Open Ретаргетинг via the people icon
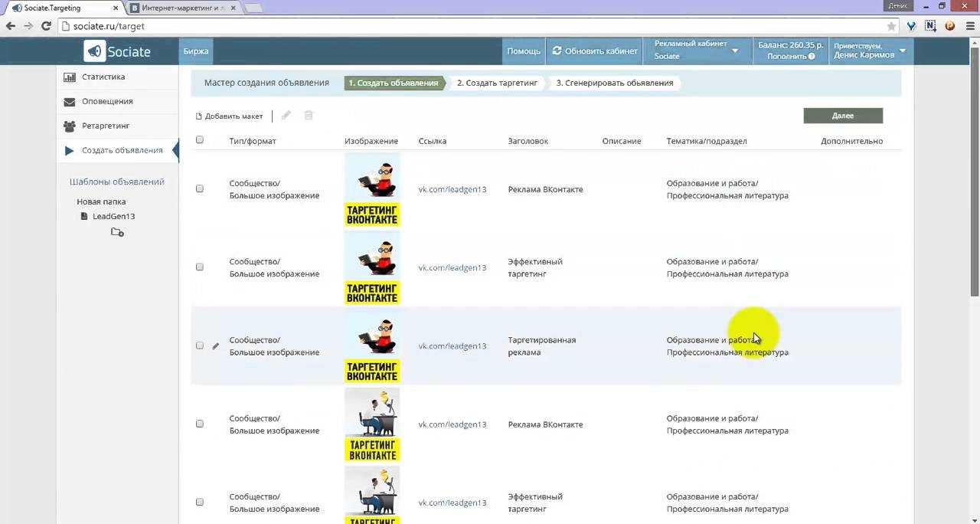The height and width of the screenshot is (524, 980). click(x=70, y=126)
